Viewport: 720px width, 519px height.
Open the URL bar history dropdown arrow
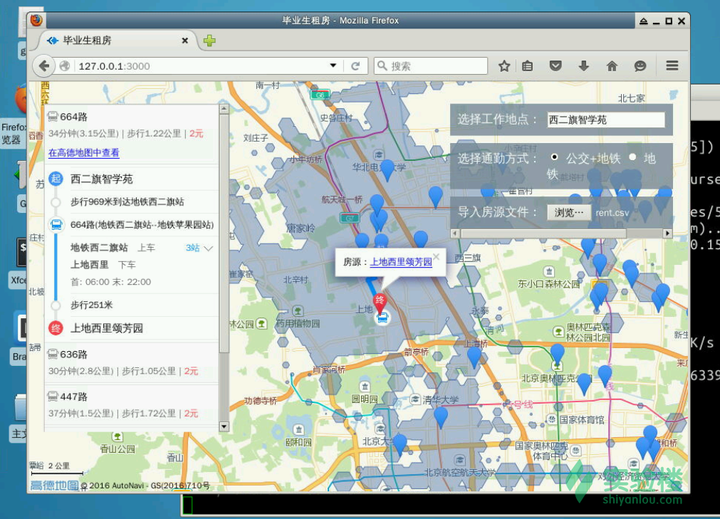click(x=333, y=66)
